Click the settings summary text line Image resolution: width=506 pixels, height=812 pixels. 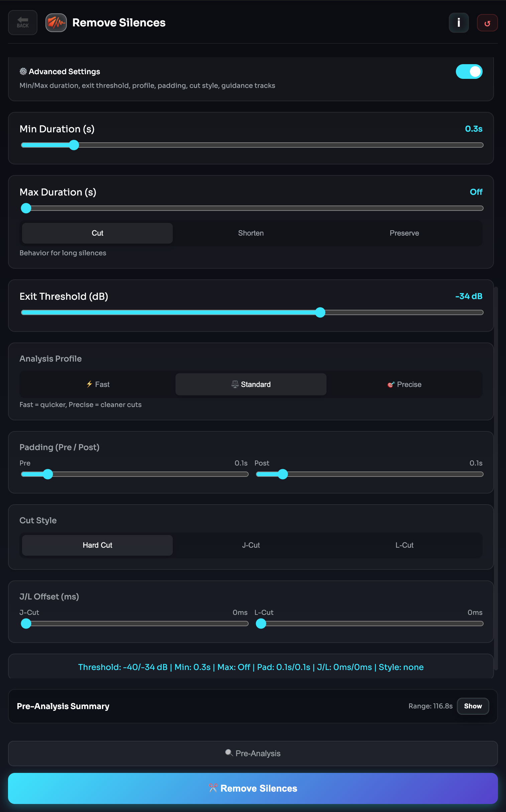(x=251, y=667)
